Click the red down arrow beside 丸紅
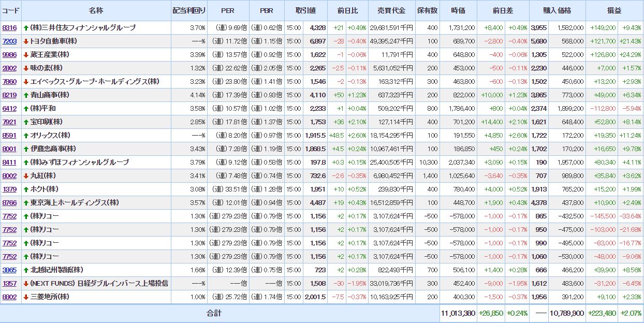 pyautogui.click(x=26, y=175)
